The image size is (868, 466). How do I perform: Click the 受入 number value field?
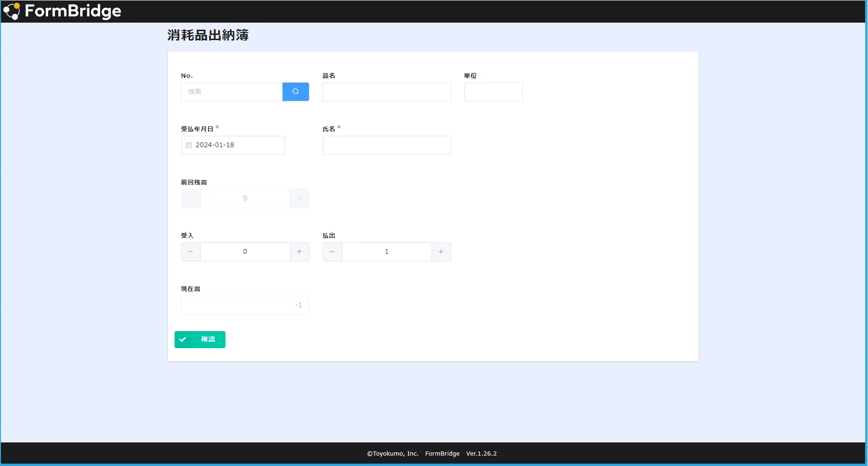point(245,252)
